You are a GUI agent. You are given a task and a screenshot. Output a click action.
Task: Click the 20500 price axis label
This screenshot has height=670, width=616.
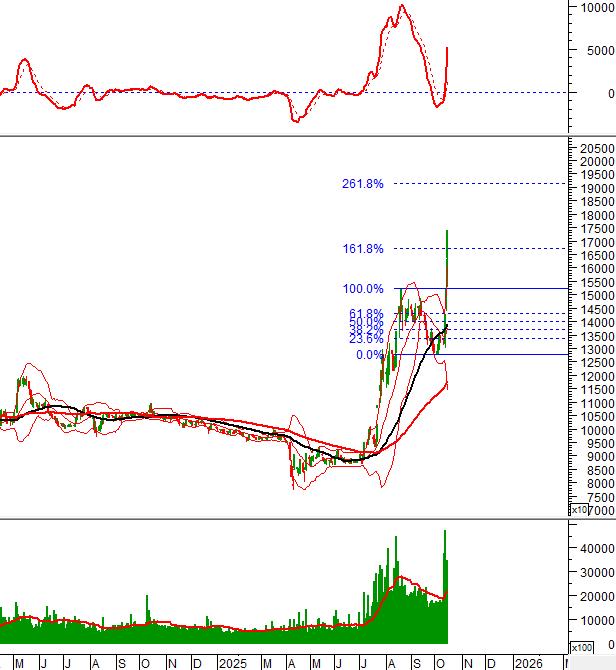tap(596, 147)
